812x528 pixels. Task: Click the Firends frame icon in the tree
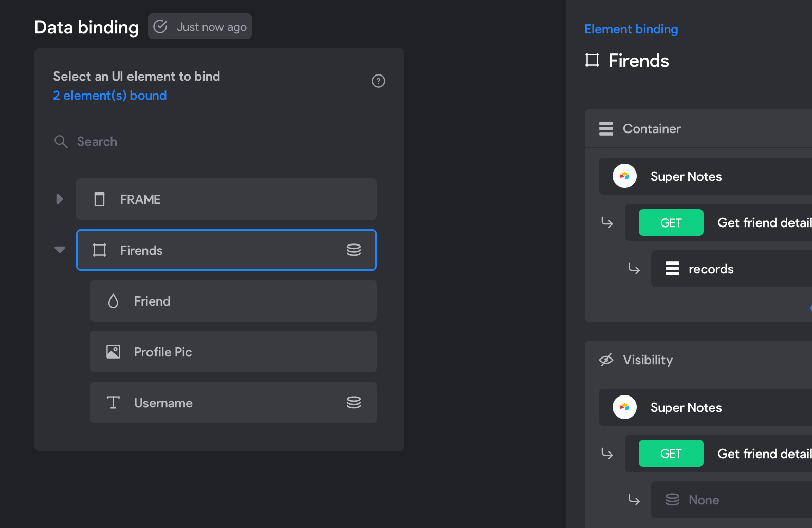[99, 250]
